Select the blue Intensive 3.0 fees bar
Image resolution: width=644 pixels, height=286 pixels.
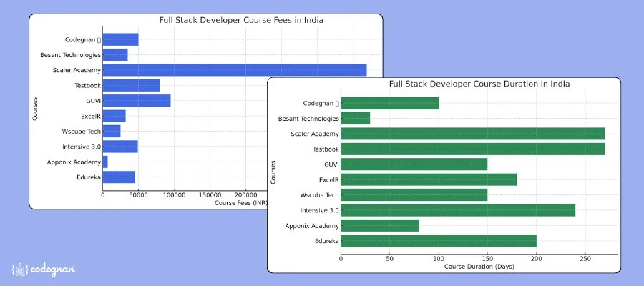click(x=120, y=147)
